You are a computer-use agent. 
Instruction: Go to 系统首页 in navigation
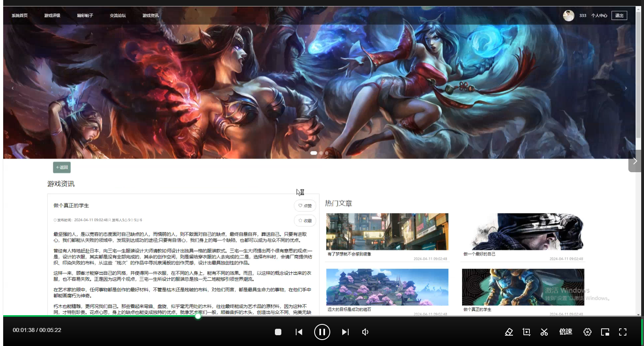pyautogui.click(x=20, y=16)
